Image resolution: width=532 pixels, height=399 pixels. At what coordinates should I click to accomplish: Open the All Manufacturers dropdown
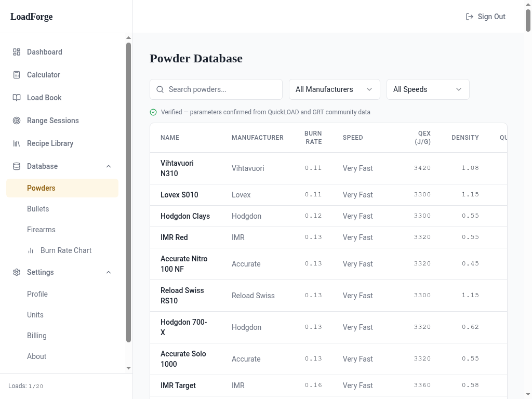pos(335,89)
